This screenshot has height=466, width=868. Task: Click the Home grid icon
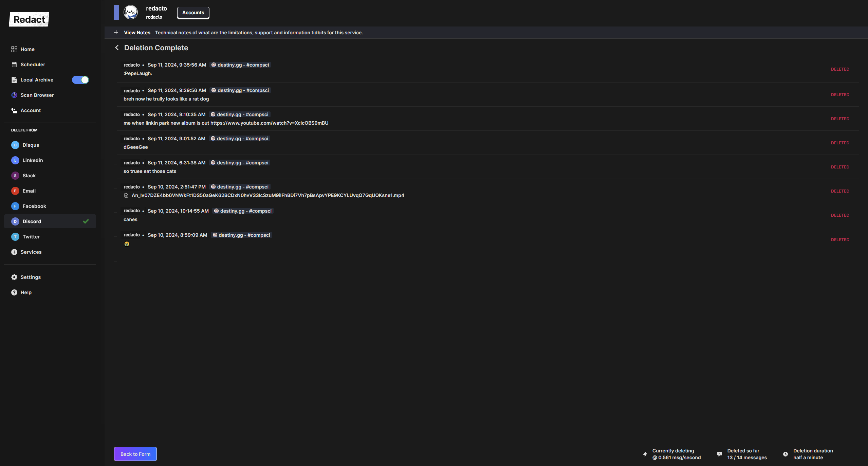pos(14,49)
